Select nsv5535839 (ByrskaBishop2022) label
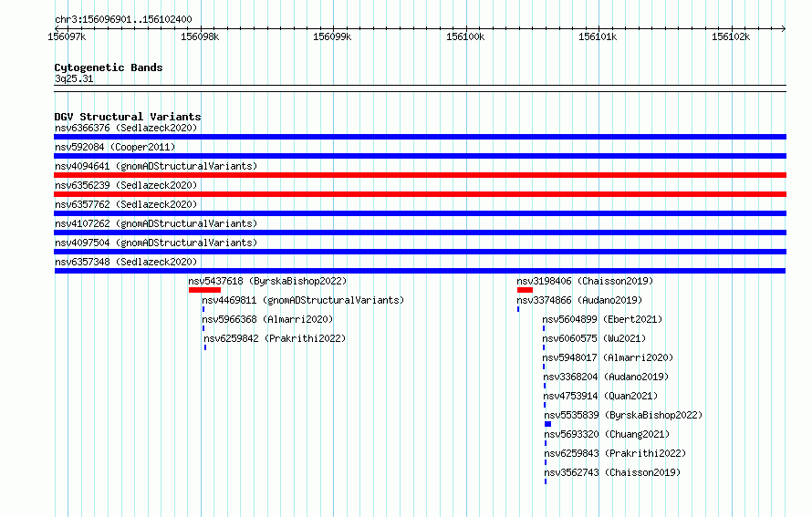 pos(623,415)
